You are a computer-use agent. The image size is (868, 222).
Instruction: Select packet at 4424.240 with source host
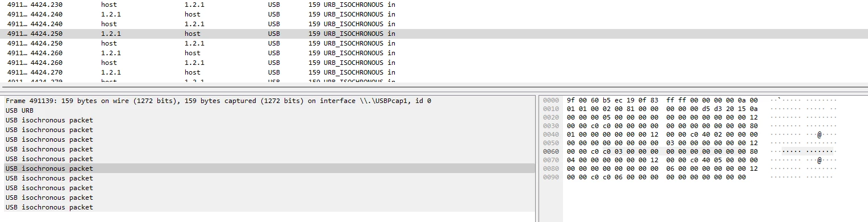[x=434, y=24]
